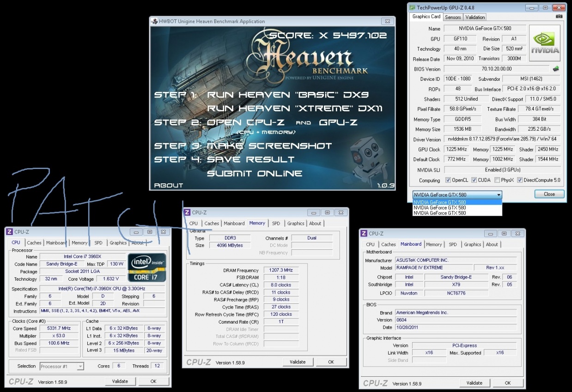Close the HWBOT Unigine Heaven Benchmark window
Viewport: 572px width, 392px height.
[387, 21]
